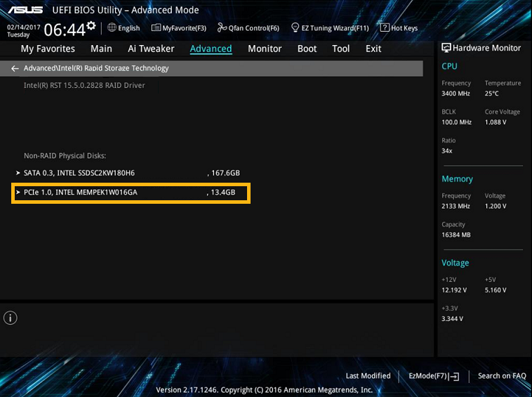The height and width of the screenshot is (397, 532).
Task: Click BCLK 100.0 MHz value
Action: [x=456, y=122]
